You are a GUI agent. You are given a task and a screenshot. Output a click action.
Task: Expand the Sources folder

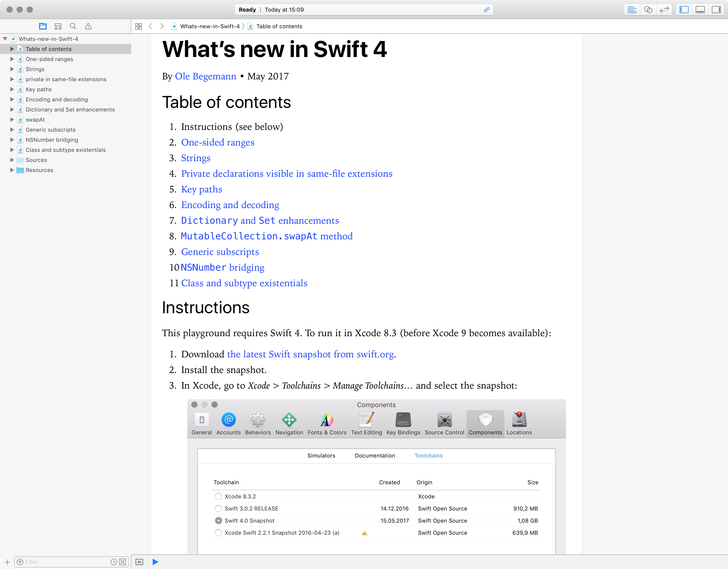(x=12, y=160)
